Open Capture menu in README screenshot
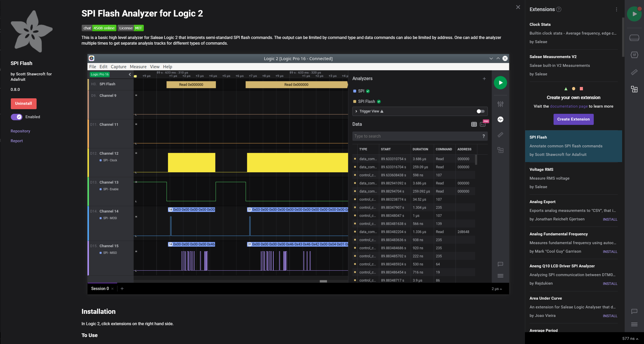644x344 pixels. click(x=119, y=67)
